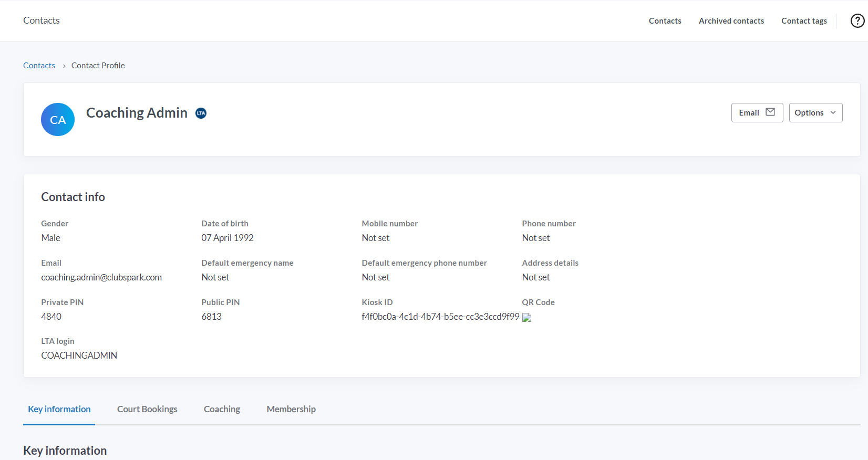868x460 pixels.
Task: Click the envelope icon in Email button
Action: [770, 112]
